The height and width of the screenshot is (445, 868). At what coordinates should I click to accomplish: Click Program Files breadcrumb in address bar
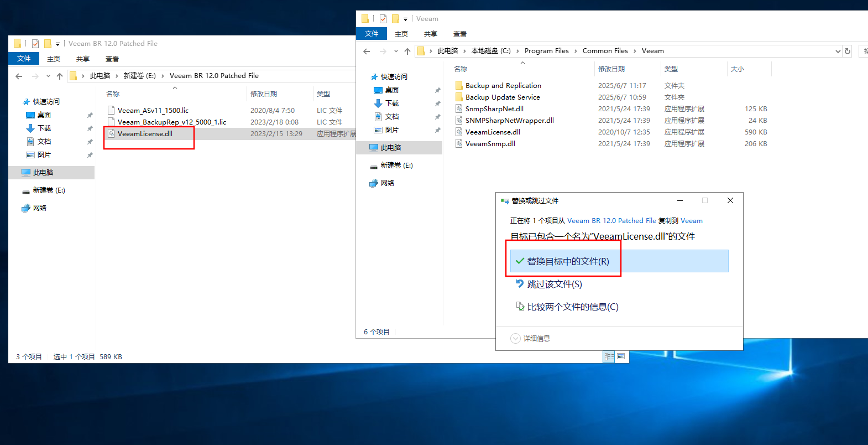546,51
